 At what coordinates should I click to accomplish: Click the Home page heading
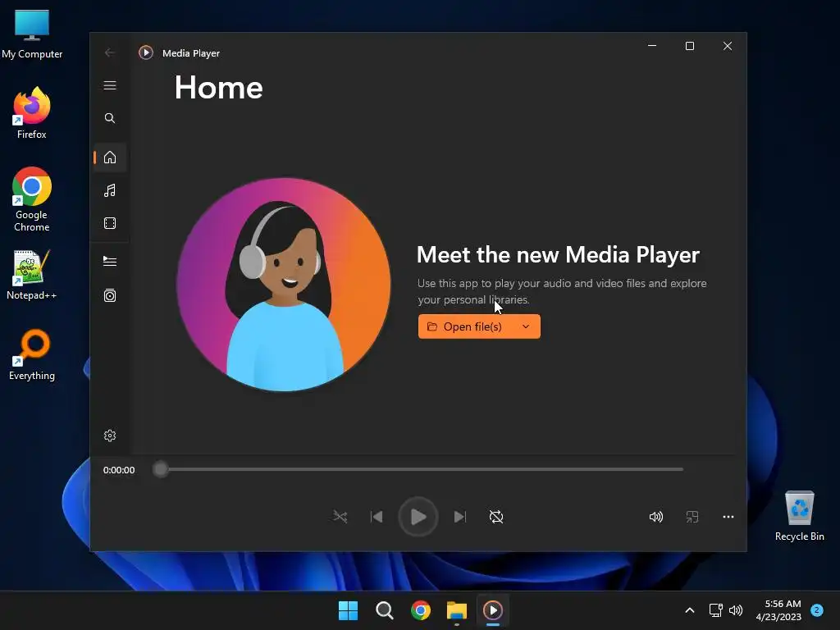tap(218, 87)
